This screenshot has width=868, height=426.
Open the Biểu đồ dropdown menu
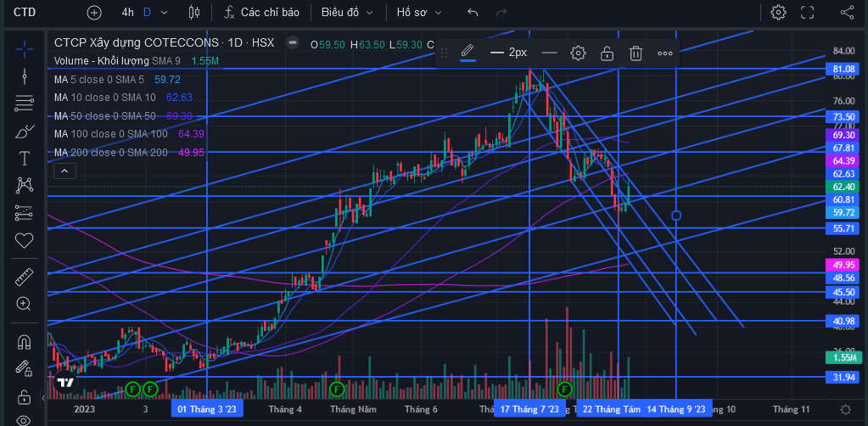348,12
